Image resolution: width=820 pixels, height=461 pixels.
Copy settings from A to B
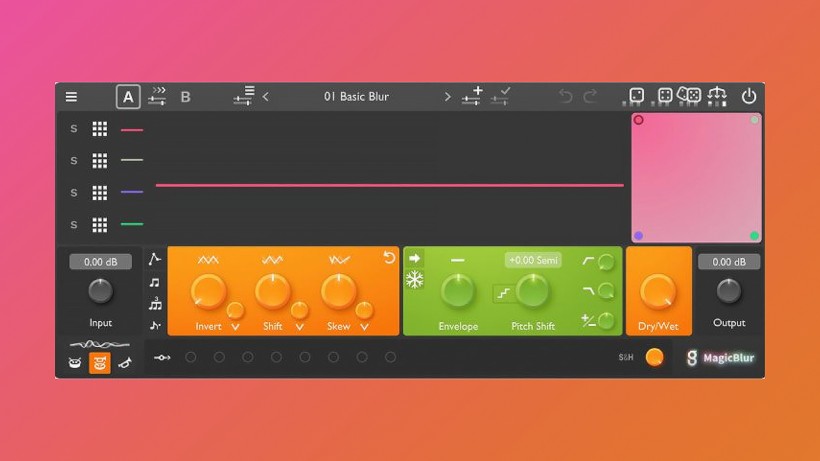pos(157,97)
